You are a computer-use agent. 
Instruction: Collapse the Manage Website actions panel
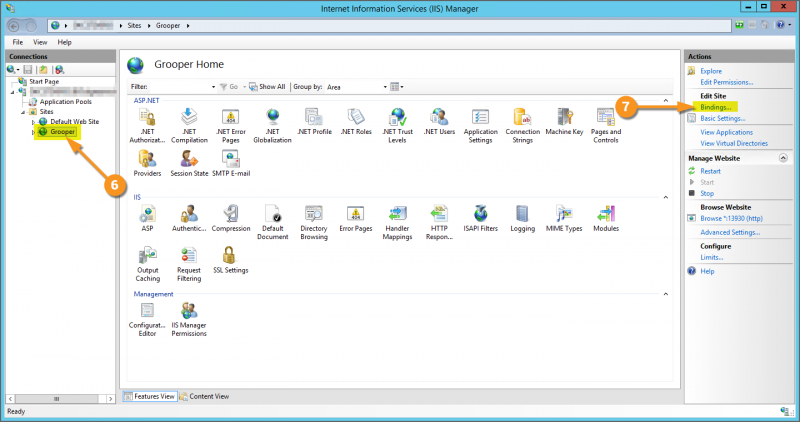[783, 158]
